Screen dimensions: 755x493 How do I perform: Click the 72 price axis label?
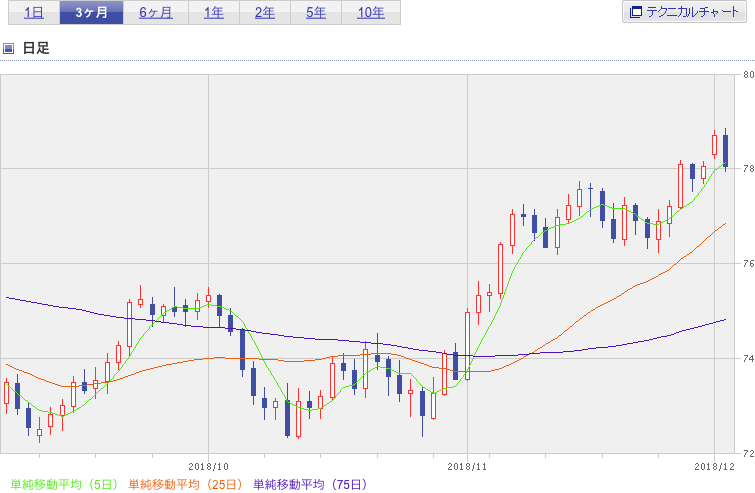(749, 453)
